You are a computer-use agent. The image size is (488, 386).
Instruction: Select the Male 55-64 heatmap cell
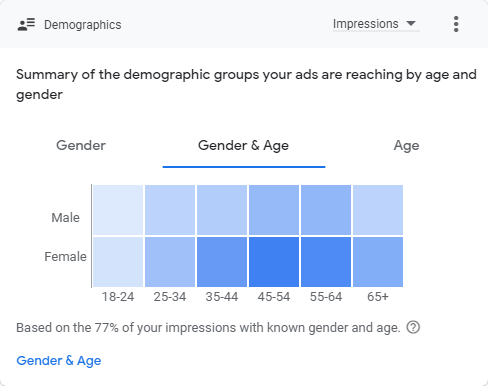[326, 210]
